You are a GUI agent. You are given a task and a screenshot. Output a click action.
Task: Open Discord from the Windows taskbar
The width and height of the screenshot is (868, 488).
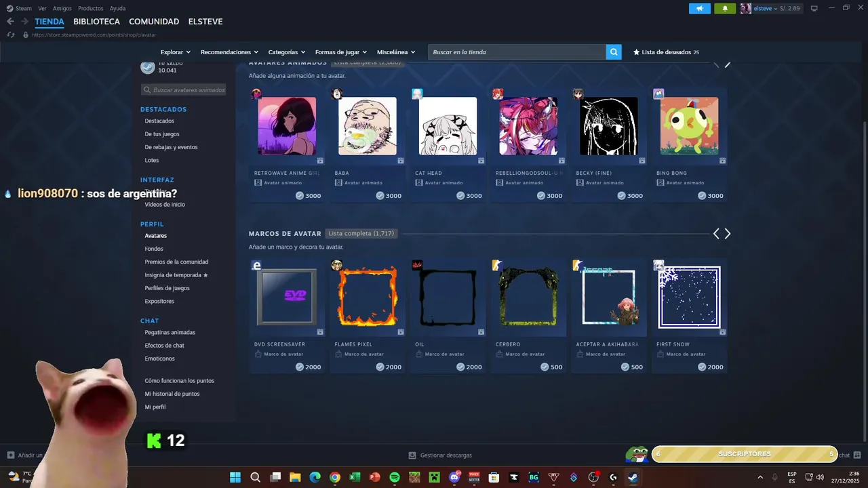pos(454,477)
